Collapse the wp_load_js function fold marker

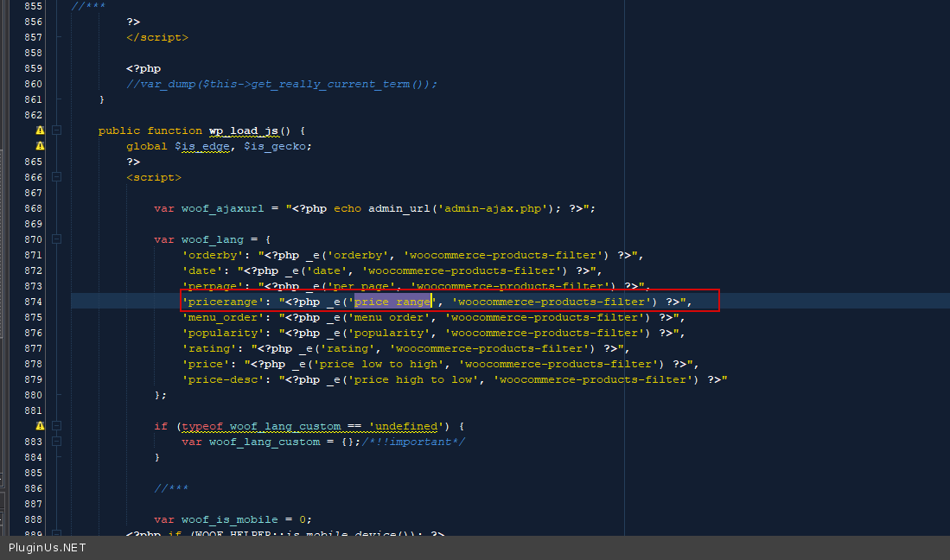57,130
